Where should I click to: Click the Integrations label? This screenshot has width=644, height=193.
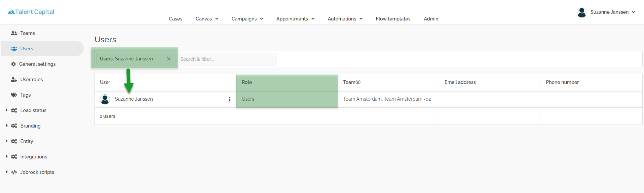click(x=34, y=157)
